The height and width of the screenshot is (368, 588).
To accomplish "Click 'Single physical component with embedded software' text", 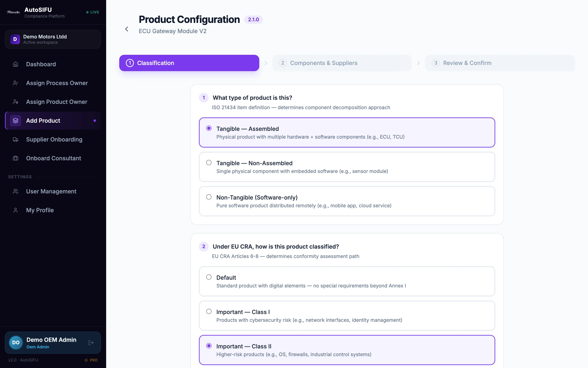I will (x=302, y=171).
